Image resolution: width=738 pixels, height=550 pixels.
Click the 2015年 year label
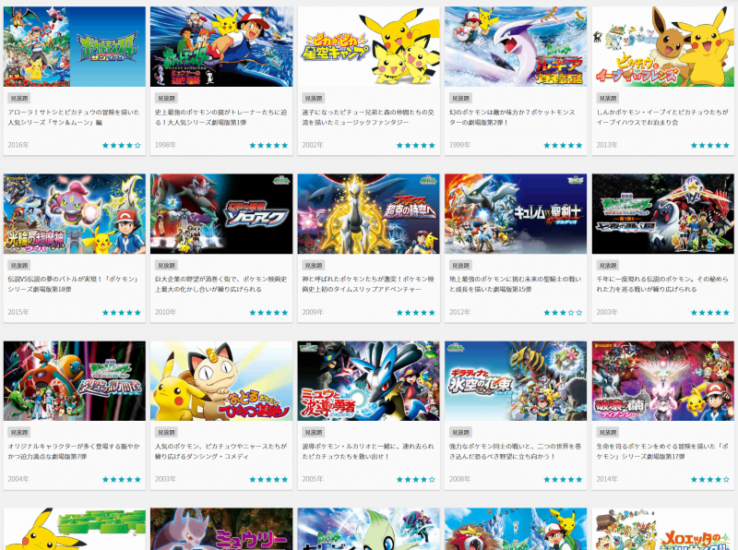click(18, 312)
